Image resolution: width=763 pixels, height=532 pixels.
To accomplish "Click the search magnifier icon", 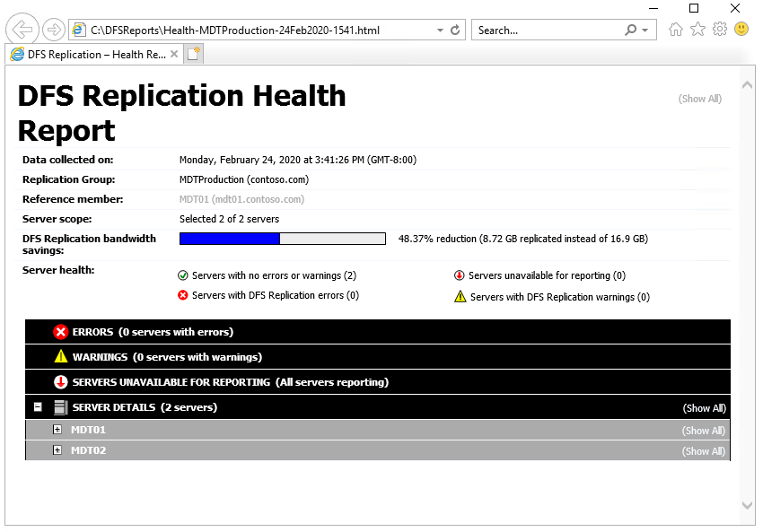I will click(628, 30).
